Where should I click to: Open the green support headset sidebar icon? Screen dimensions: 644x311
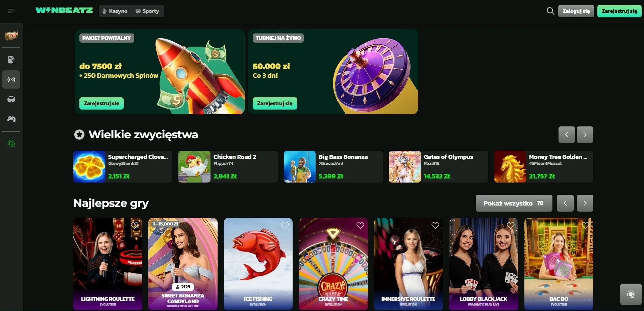(x=11, y=143)
